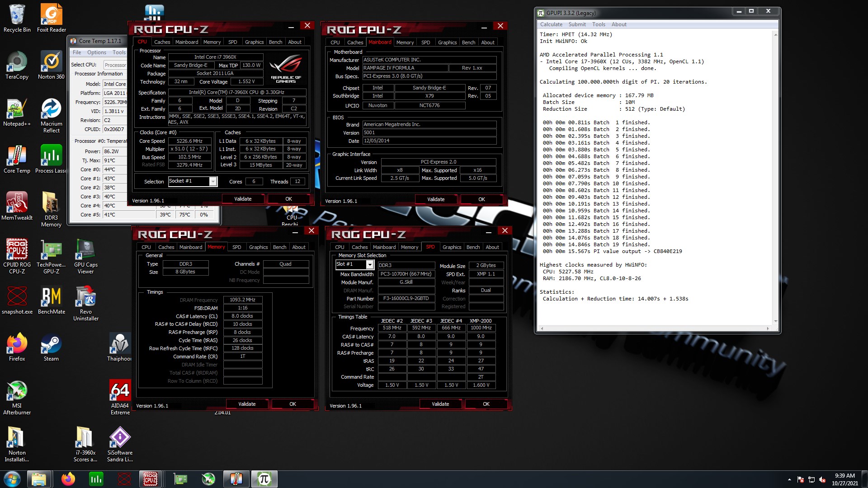This screenshot has height=488, width=868.
Task: Open TeraCopy desktop shortcut
Action: coord(17,65)
